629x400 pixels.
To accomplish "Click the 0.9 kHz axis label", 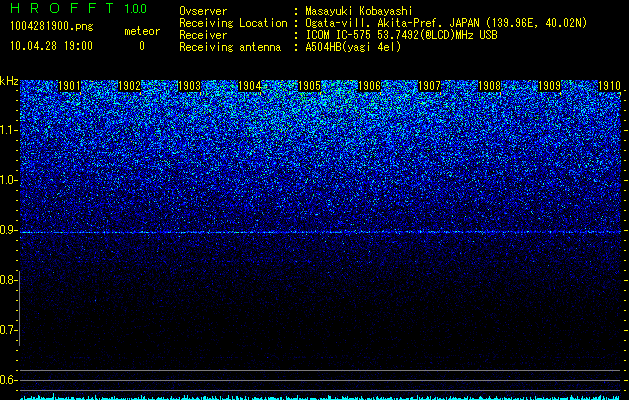I will [9, 230].
